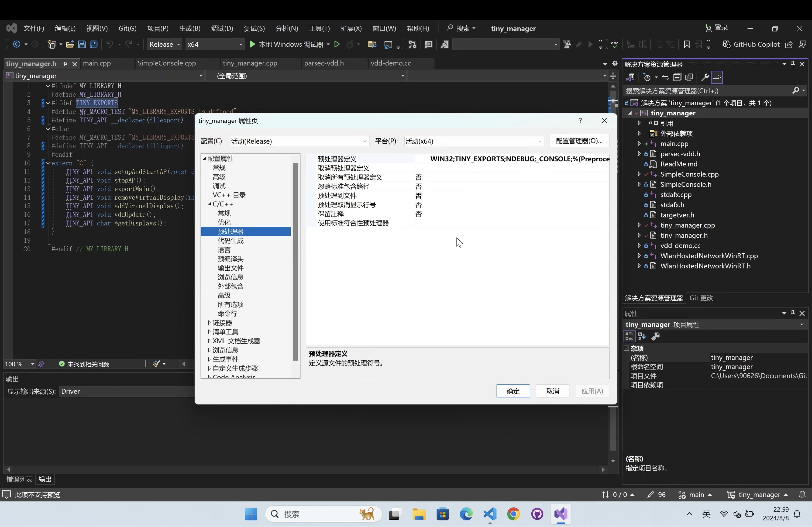
Task: Open the Configuration dropdown showing 活动(Release)
Action: 299,141
